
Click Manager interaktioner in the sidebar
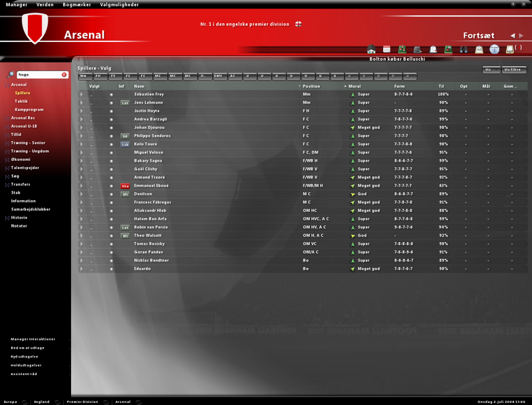click(33, 339)
